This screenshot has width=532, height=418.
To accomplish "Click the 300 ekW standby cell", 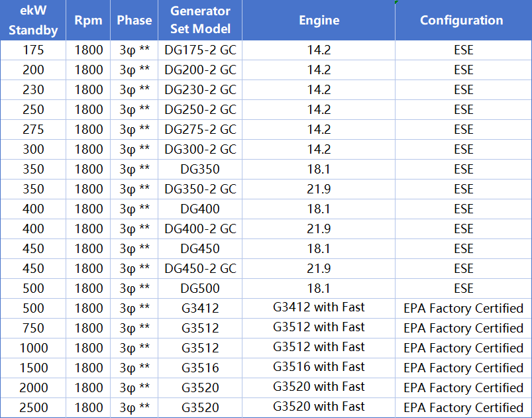I will (33, 149).
